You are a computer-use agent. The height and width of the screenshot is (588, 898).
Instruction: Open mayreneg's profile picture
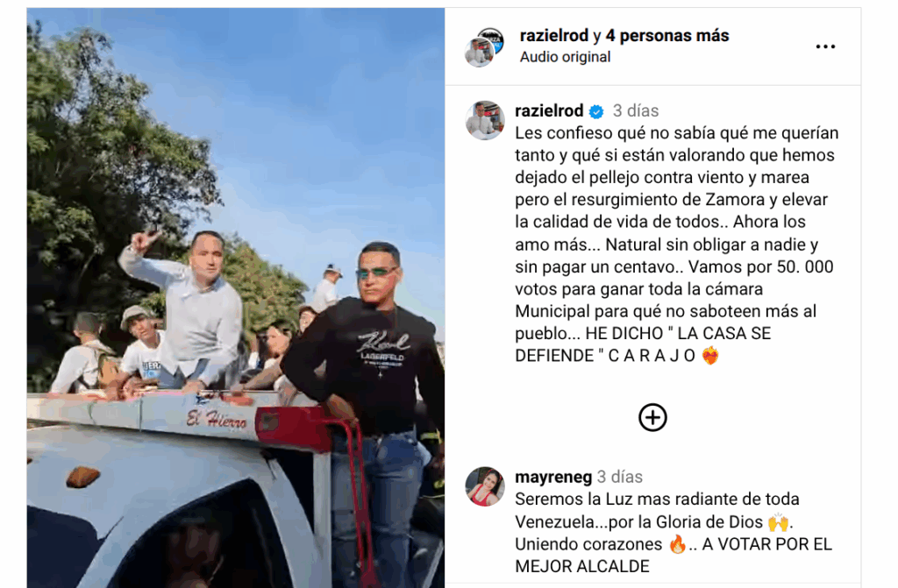coord(484,486)
